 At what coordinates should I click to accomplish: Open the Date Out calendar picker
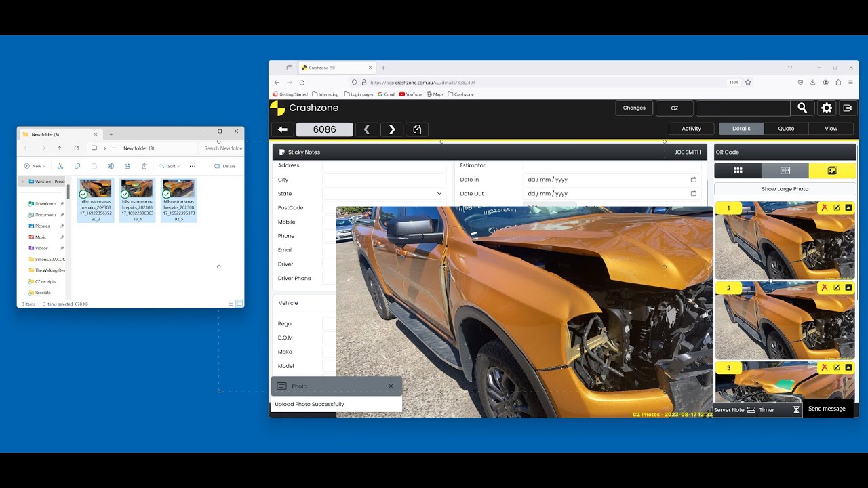pyautogui.click(x=693, y=194)
